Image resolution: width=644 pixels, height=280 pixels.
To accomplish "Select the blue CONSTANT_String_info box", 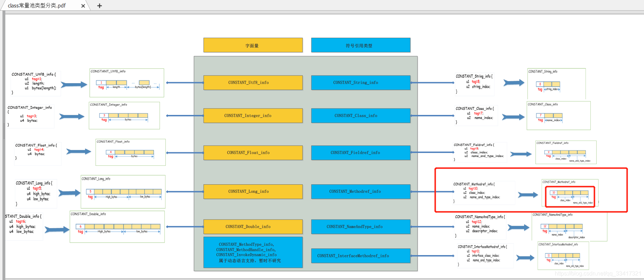I will pos(361,83).
